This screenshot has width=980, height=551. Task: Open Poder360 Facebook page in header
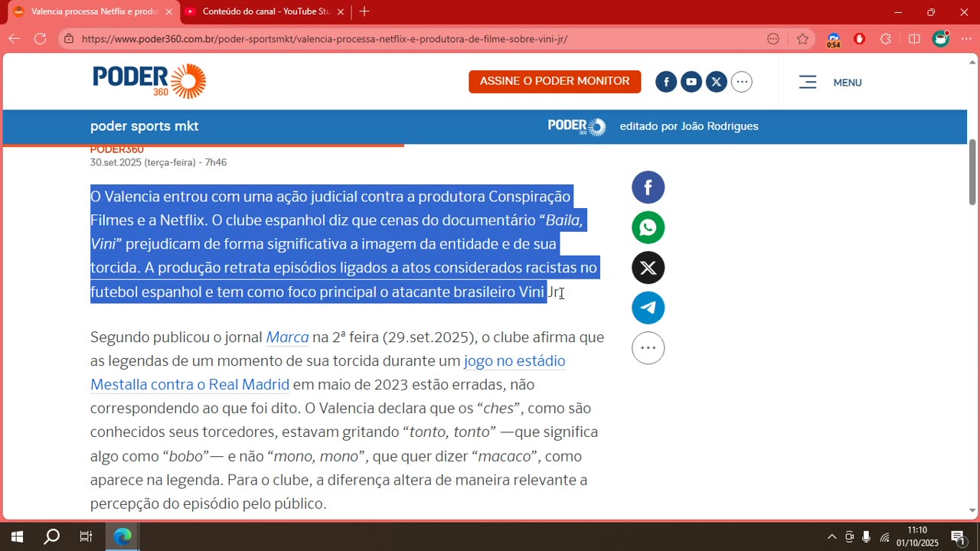(666, 82)
